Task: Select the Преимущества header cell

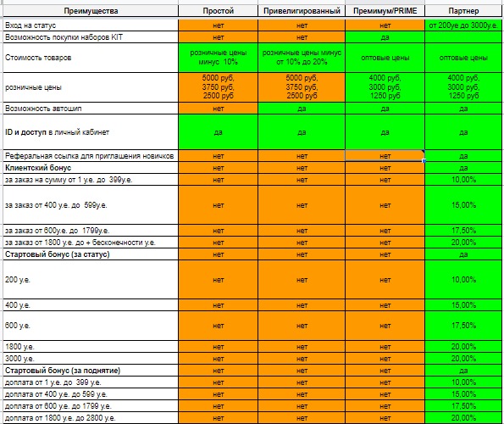Action: coord(91,11)
